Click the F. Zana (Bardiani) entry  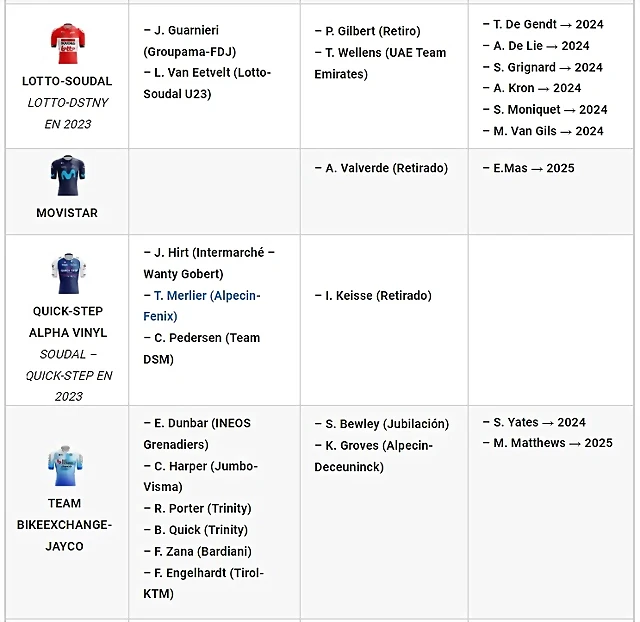point(198,551)
